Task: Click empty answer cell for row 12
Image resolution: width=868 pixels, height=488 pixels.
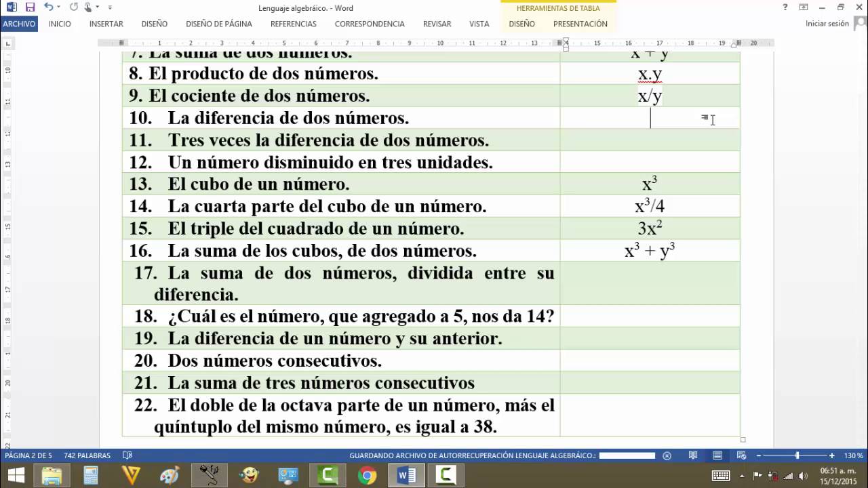Action: point(650,163)
